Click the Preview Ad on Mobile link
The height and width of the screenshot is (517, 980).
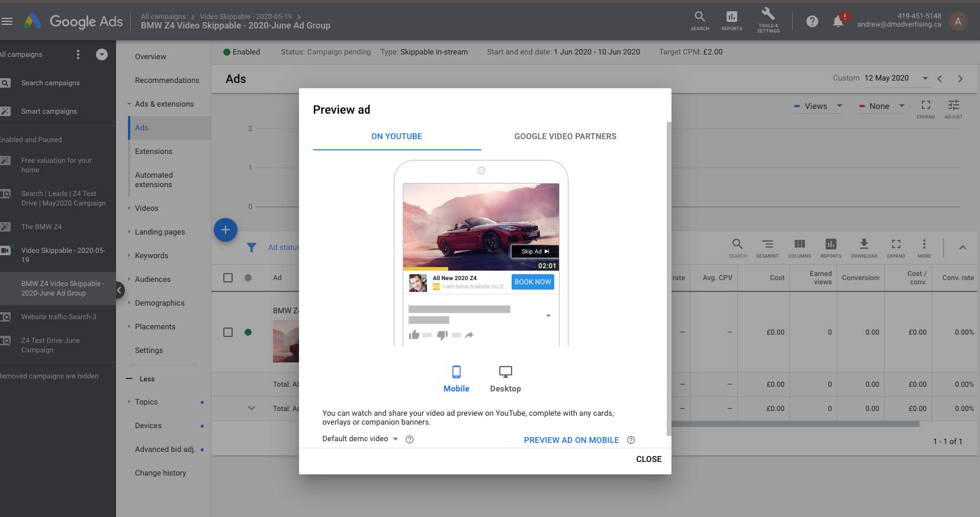point(571,440)
